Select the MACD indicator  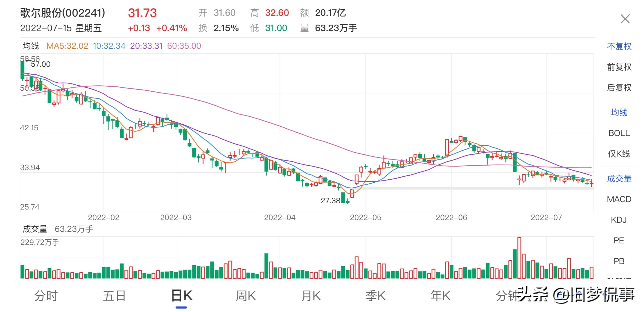tap(619, 199)
